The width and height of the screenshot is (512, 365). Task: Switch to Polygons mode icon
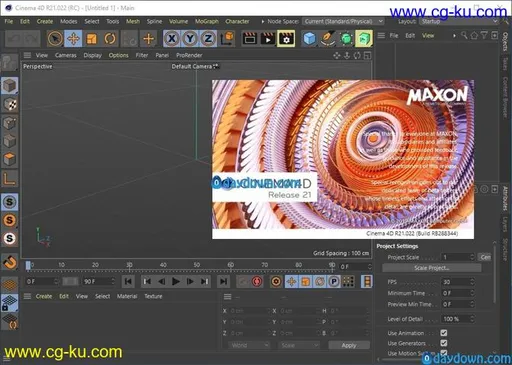(10, 159)
